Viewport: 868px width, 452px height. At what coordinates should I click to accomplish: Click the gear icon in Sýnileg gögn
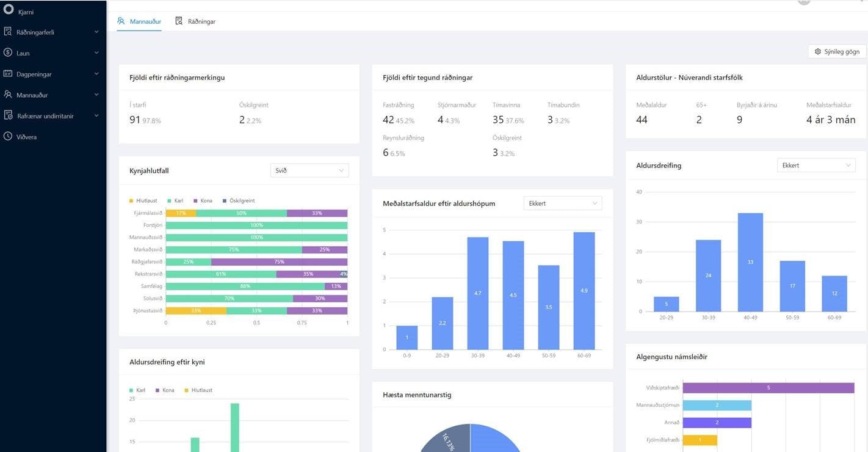pos(818,51)
